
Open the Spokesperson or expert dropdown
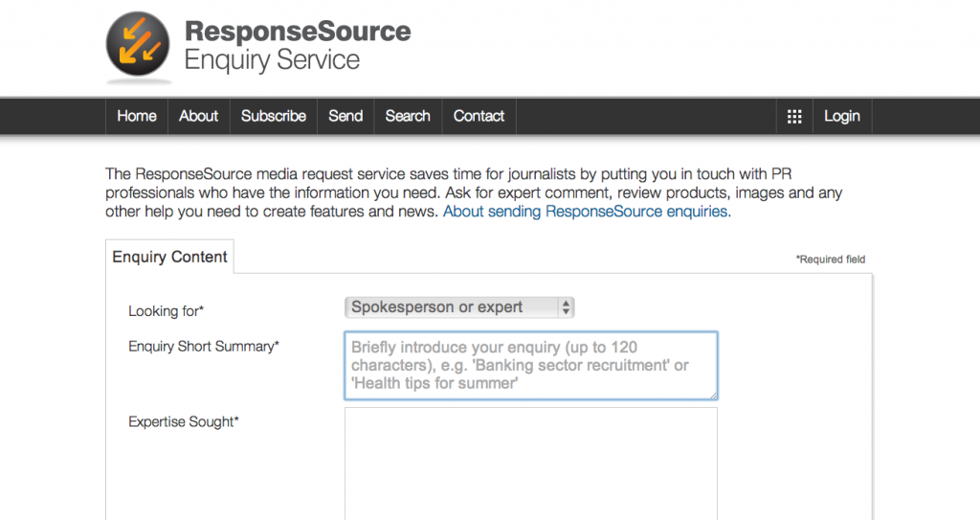pyautogui.click(x=459, y=307)
